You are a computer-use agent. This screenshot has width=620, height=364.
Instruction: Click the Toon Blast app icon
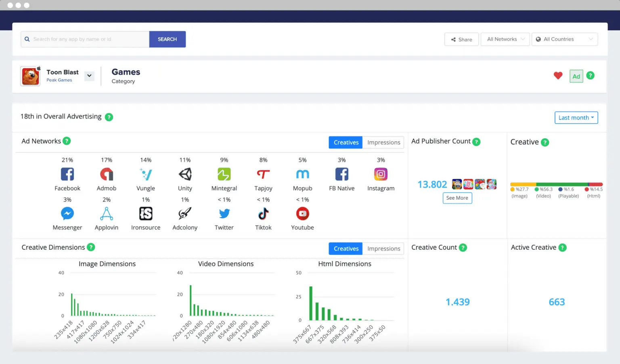(31, 76)
